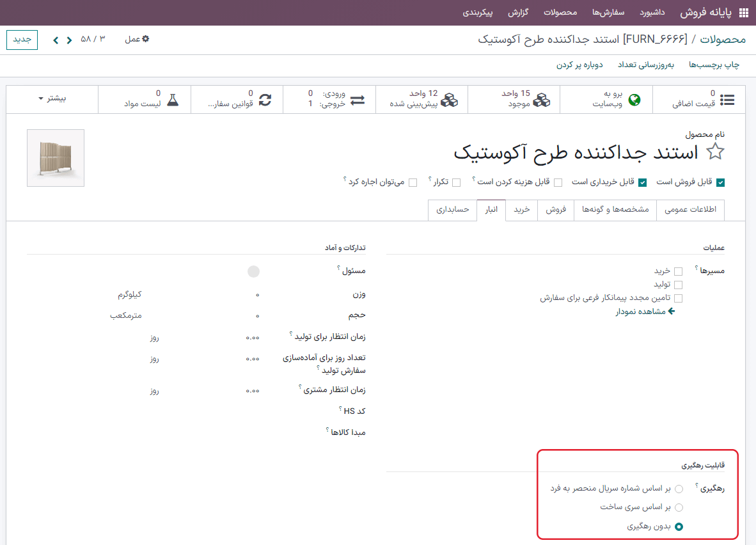This screenshot has height=545, width=756.
Task: Click the جدید button
Action: click(21, 39)
